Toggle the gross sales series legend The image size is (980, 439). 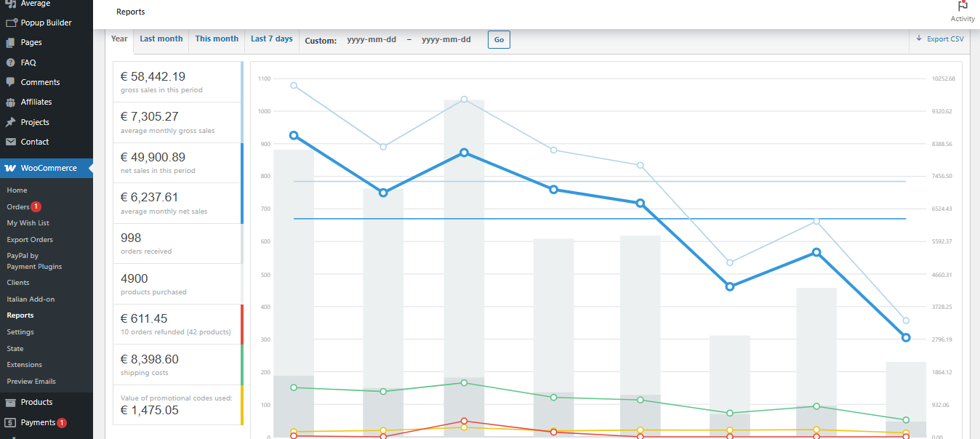(x=177, y=82)
